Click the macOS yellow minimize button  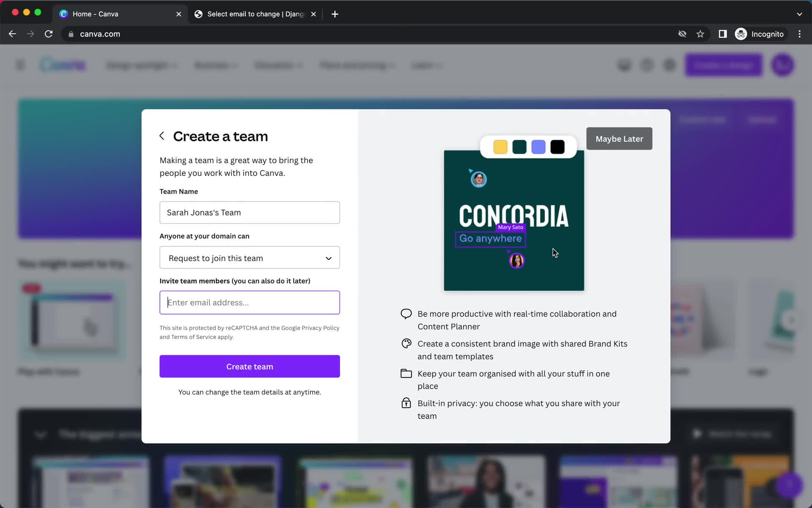[x=26, y=12]
